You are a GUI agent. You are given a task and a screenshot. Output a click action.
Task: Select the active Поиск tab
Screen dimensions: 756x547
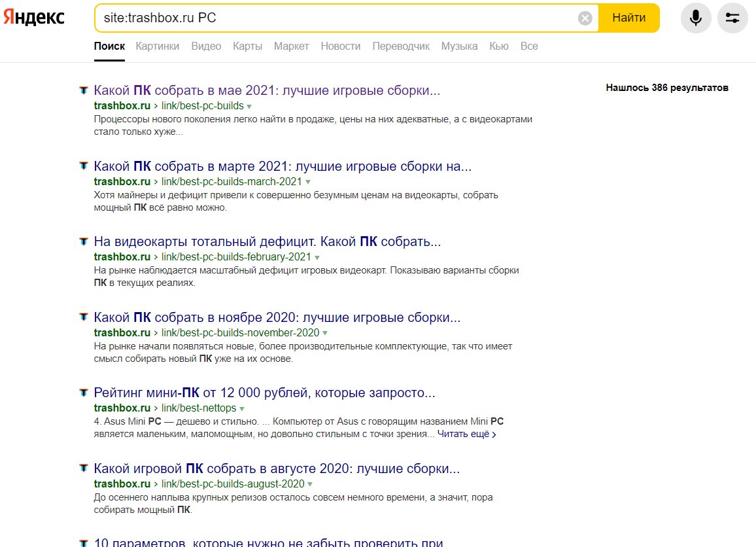tap(109, 46)
